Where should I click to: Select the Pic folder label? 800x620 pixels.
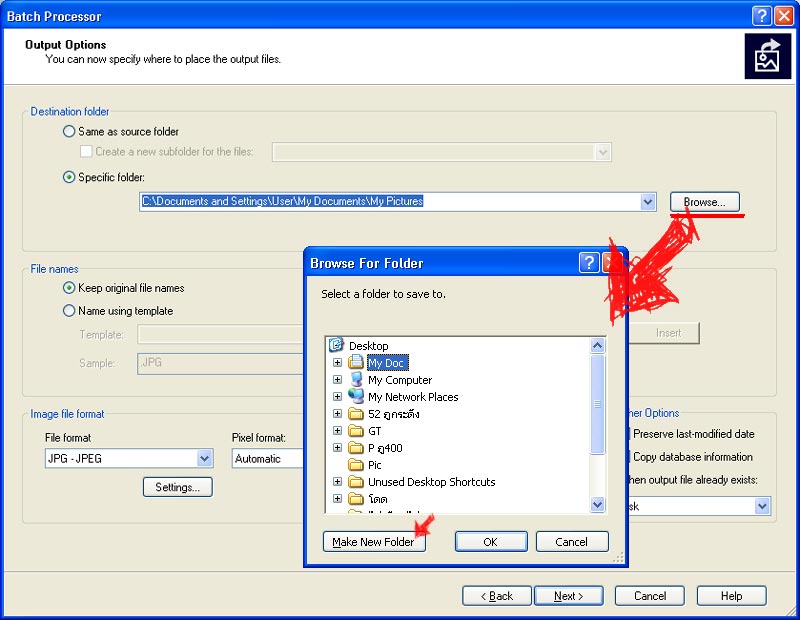point(374,465)
